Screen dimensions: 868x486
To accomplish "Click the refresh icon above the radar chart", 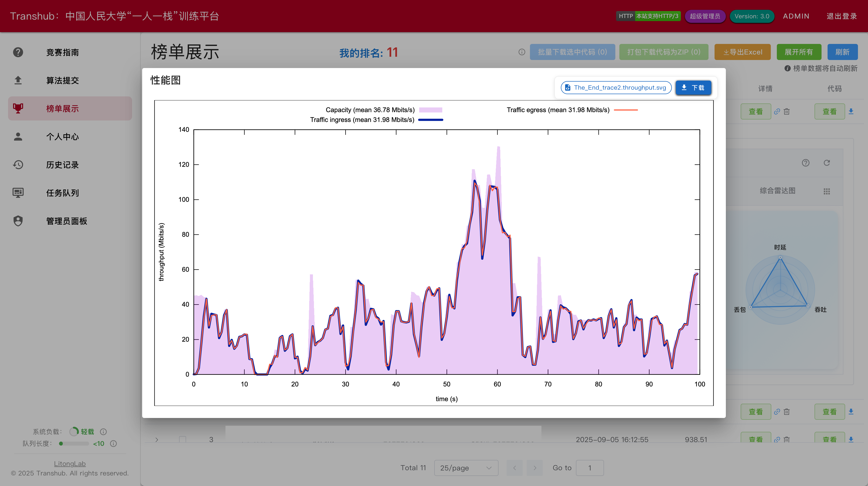I will coord(827,163).
